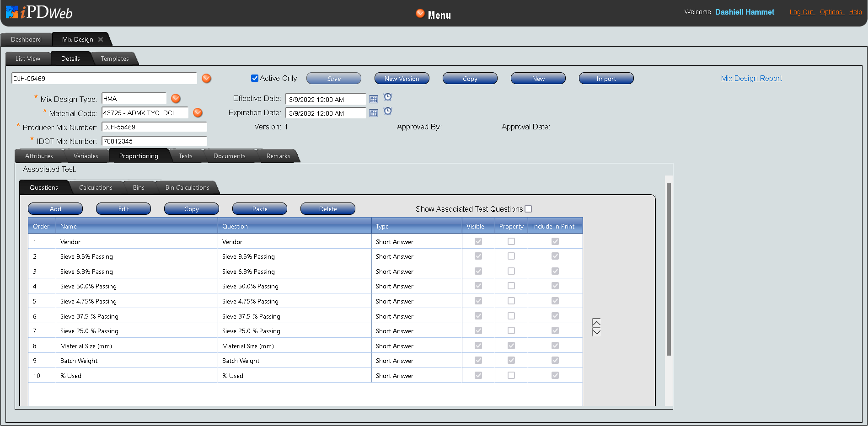This screenshot has height=426, width=868.
Task: Close the Mix Design tab
Action: [101, 40]
